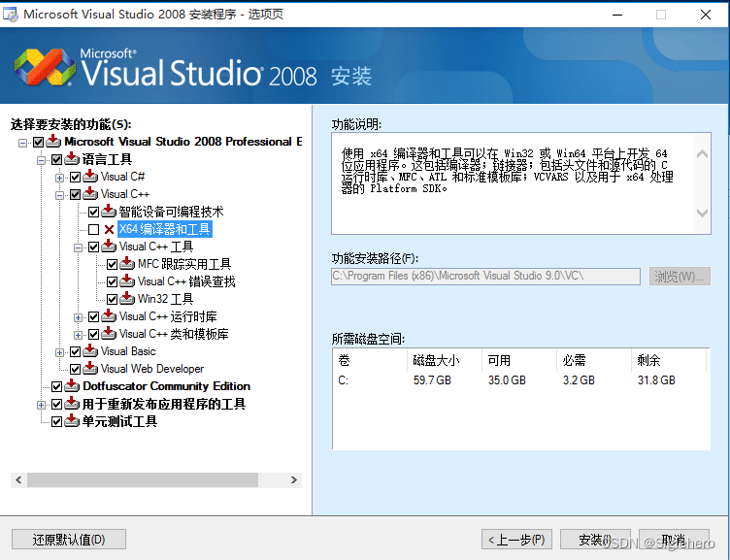Click the install icon beside Dotfuscator Community Edition
This screenshot has height=560, width=730.
[x=72, y=386]
